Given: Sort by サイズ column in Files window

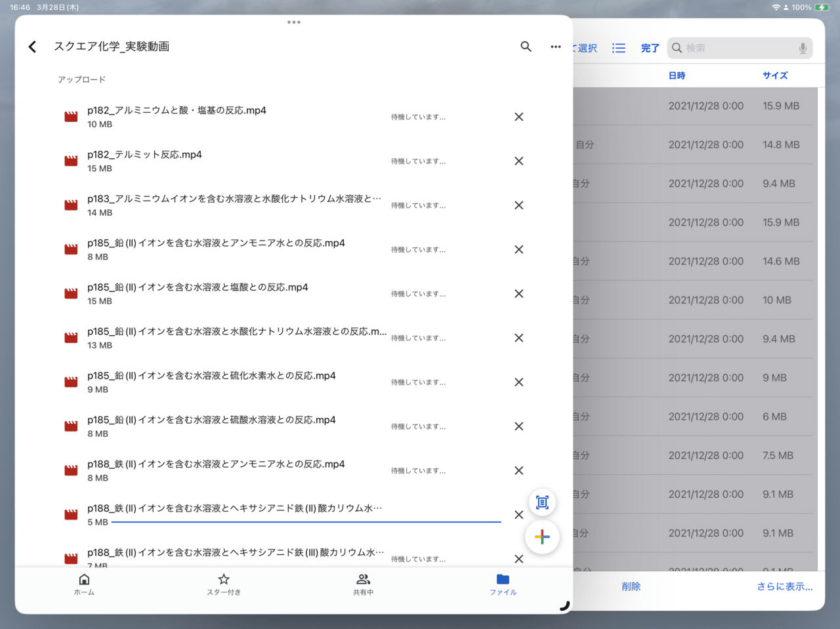Looking at the screenshot, I should pyautogui.click(x=775, y=75).
